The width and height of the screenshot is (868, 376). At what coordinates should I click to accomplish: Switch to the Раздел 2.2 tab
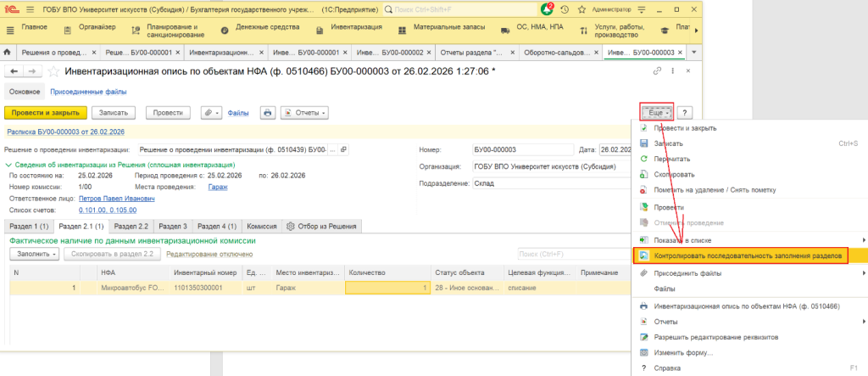(131, 226)
